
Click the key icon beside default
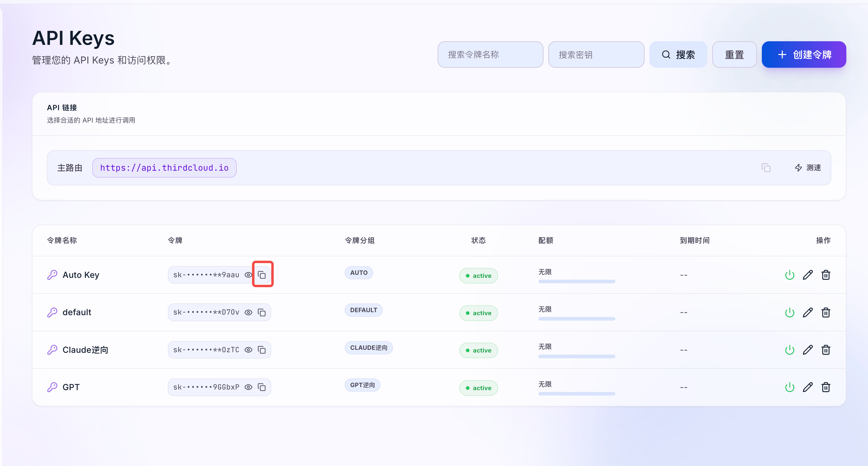tap(52, 312)
